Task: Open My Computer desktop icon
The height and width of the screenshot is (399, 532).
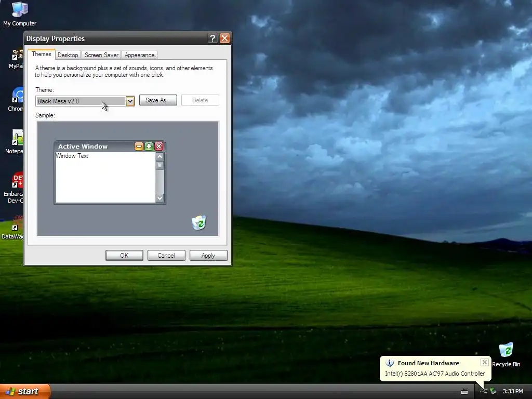Action: (x=20, y=14)
